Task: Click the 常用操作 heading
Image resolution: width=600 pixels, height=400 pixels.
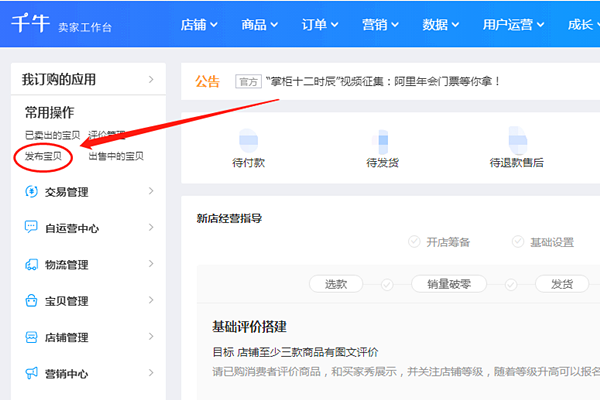Action: click(x=49, y=113)
